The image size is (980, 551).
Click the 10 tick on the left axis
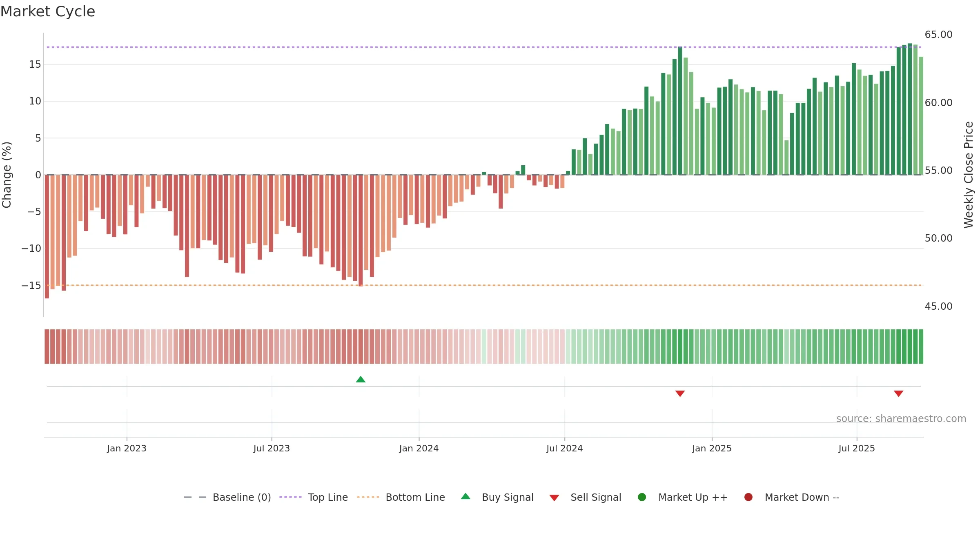click(35, 101)
